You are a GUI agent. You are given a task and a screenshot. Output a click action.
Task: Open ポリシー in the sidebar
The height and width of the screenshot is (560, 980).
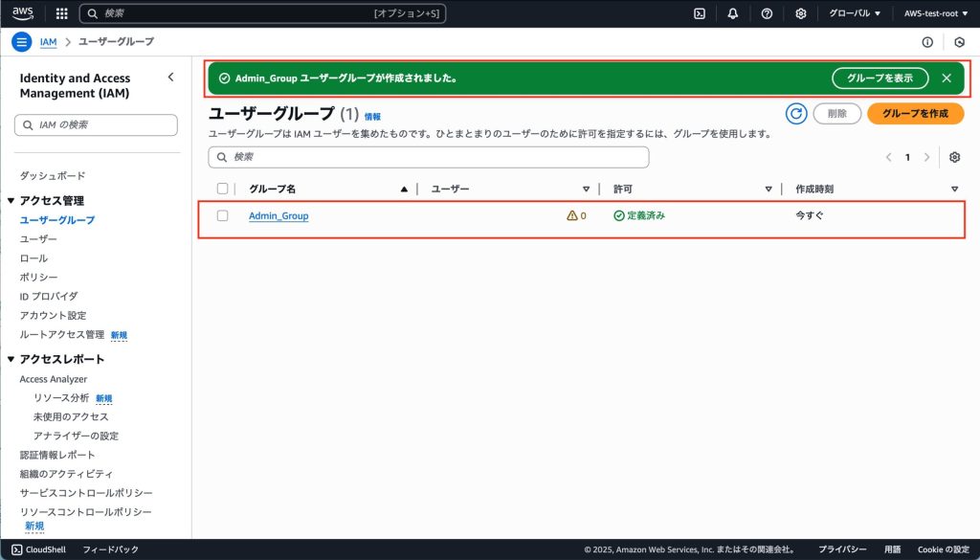tap(38, 277)
